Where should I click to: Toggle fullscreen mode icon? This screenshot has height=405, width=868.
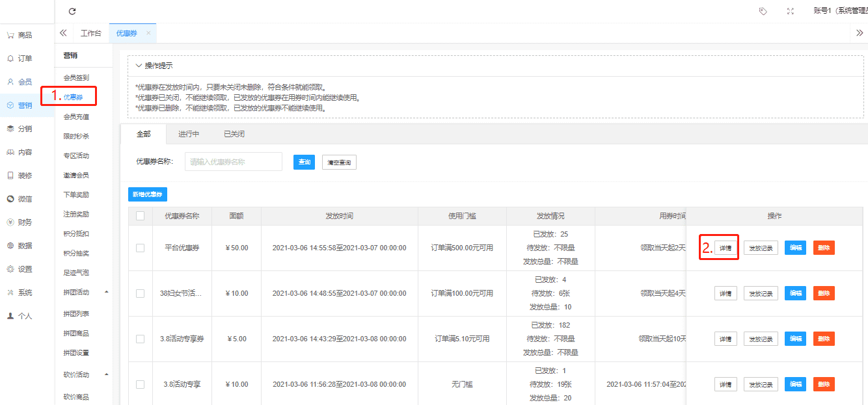pos(791,11)
